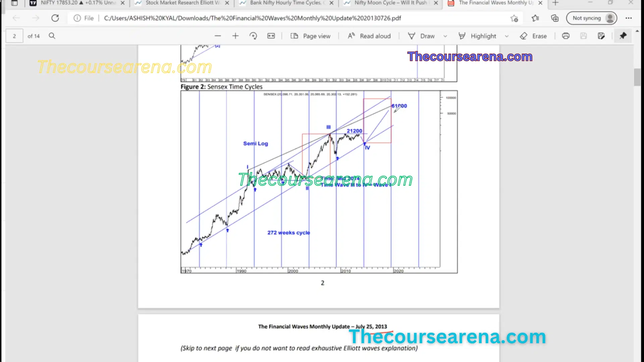
Task: Expand the Draw tools dropdown
Action: click(x=445, y=36)
